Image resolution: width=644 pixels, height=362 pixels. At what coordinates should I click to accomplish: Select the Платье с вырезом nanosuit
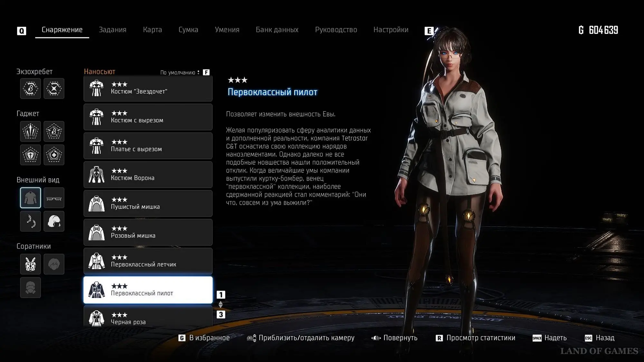(x=148, y=146)
